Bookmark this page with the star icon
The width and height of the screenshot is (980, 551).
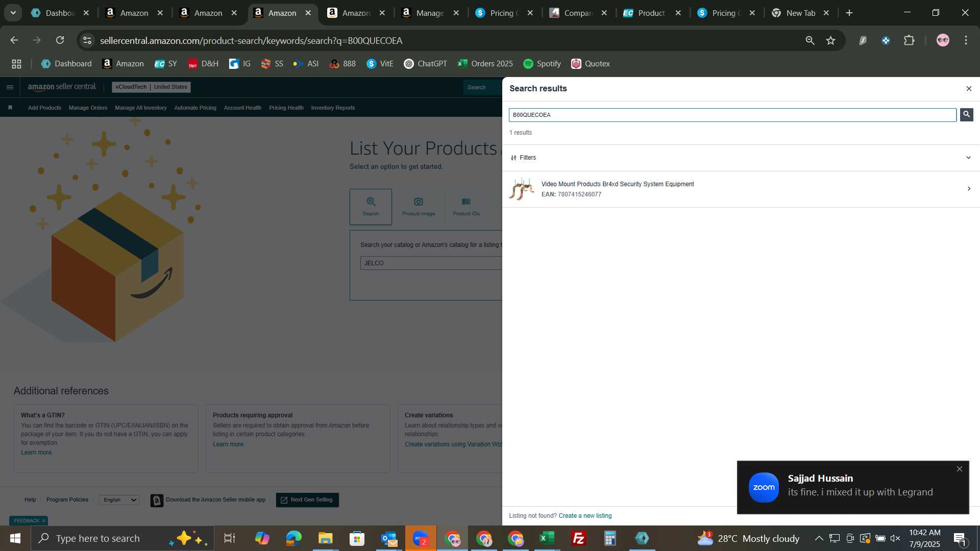click(x=831, y=40)
